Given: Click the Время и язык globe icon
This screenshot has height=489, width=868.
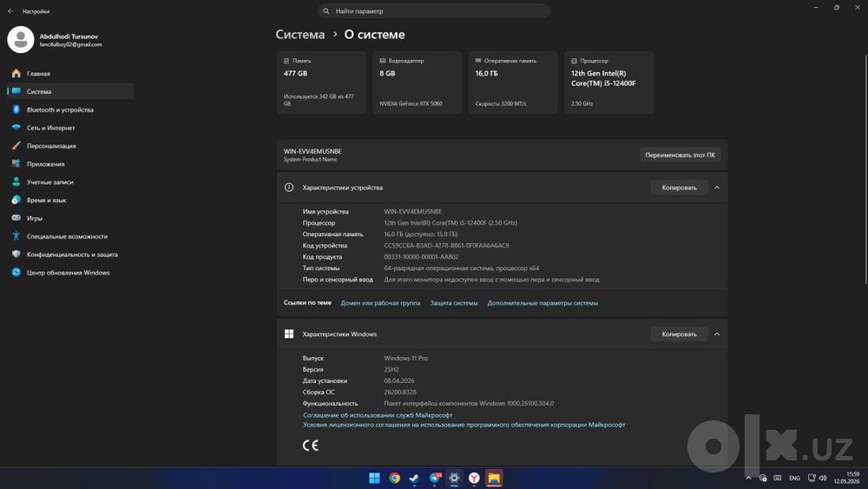Looking at the screenshot, I should (x=16, y=200).
